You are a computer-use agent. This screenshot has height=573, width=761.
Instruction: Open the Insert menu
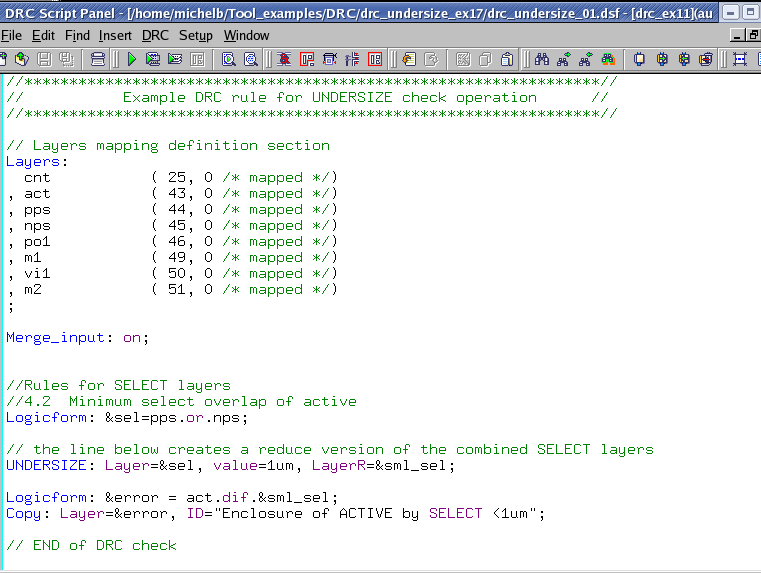pyautogui.click(x=115, y=35)
